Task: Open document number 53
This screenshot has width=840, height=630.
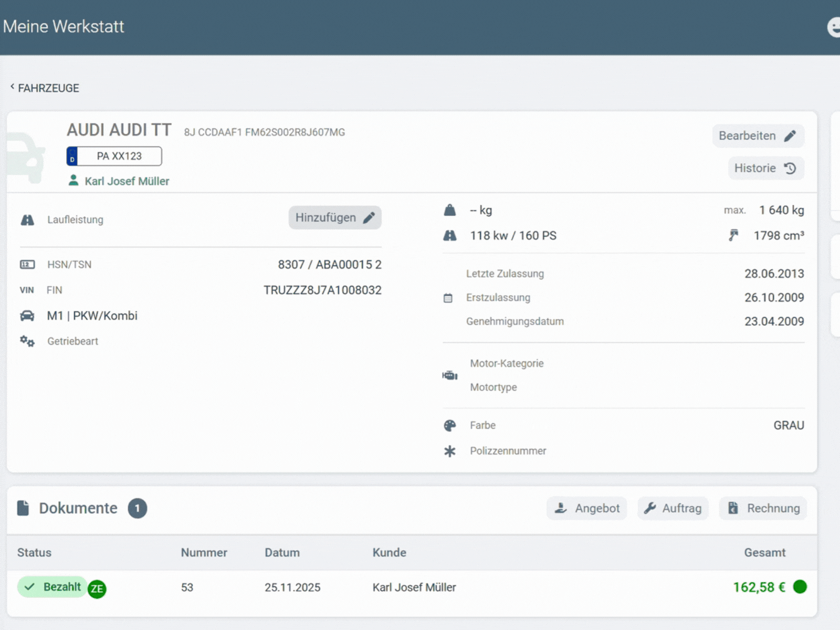Action: pyautogui.click(x=187, y=587)
